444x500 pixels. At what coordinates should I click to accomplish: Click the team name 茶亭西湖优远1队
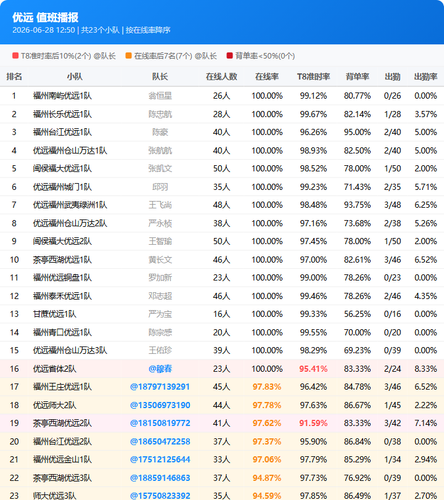coord(62,259)
